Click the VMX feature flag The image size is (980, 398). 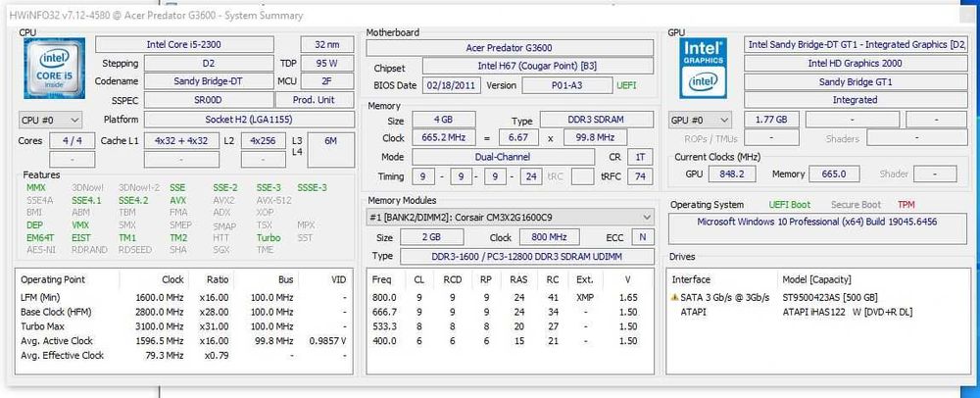(80, 224)
